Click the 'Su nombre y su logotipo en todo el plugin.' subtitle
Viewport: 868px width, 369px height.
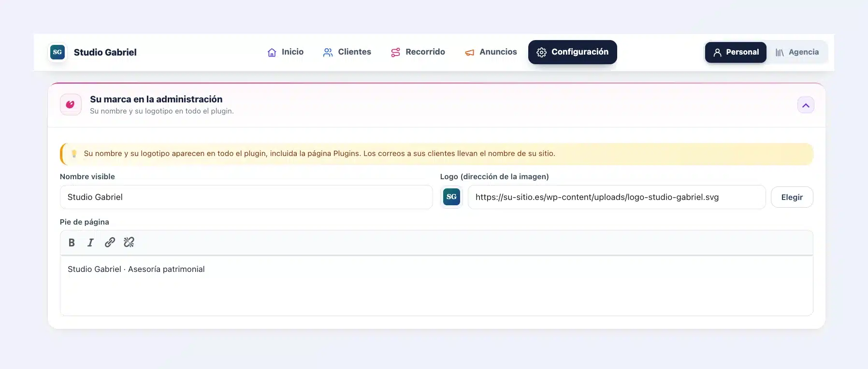tap(162, 111)
